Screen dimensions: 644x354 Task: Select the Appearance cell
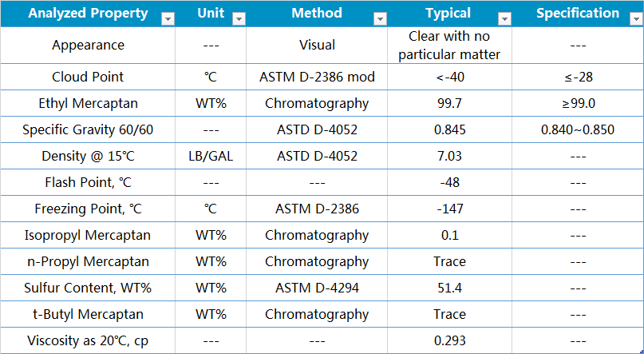[x=88, y=46]
